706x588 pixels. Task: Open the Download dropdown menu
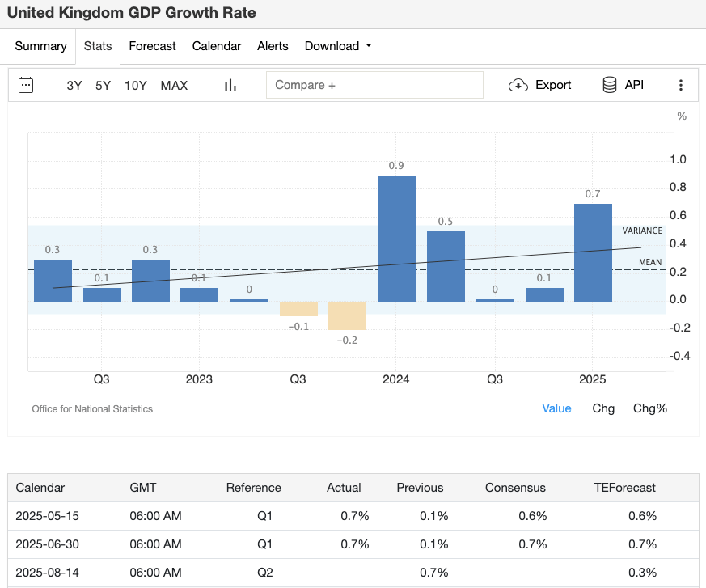click(x=338, y=46)
